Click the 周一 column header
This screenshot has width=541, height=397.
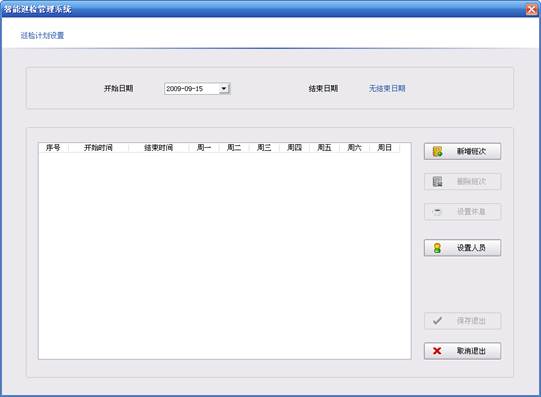pyautogui.click(x=204, y=148)
